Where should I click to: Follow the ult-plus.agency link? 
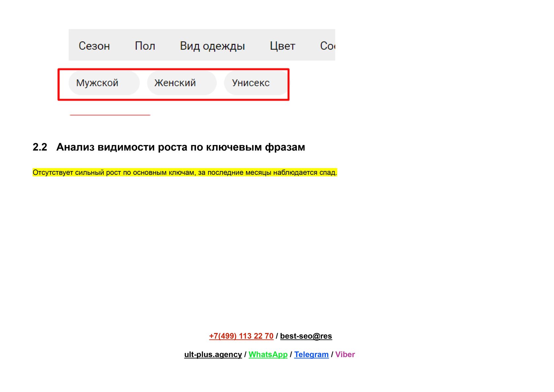pyautogui.click(x=213, y=354)
